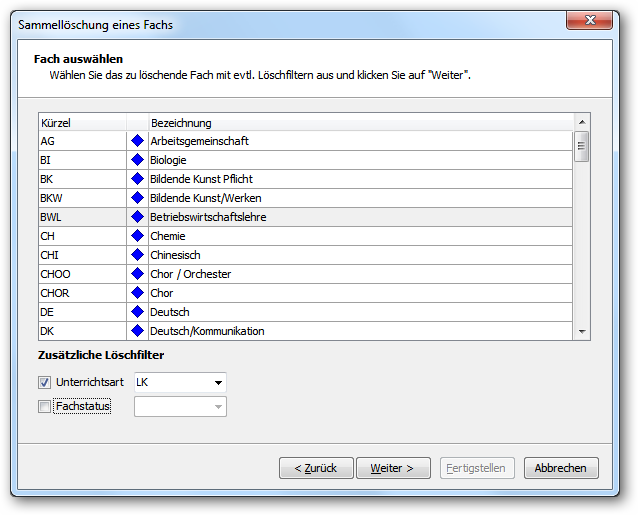Open the Fachstatus dropdown list

tap(180, 406)
